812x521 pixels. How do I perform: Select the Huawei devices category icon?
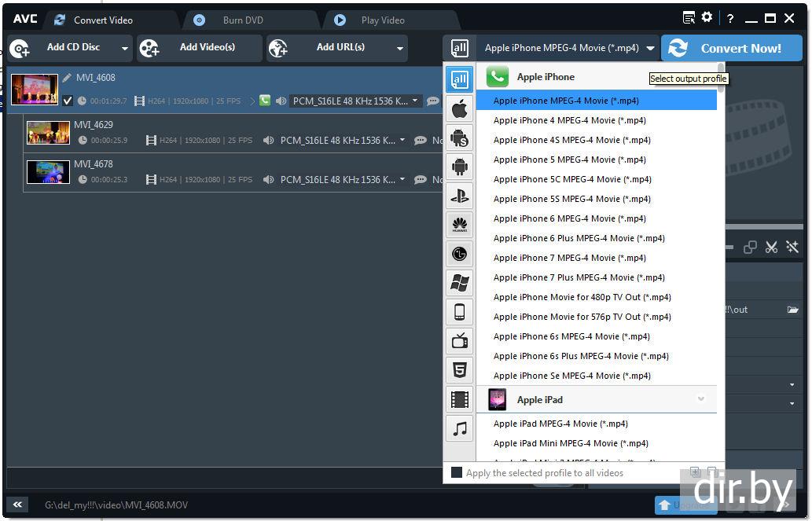(460, 225)
